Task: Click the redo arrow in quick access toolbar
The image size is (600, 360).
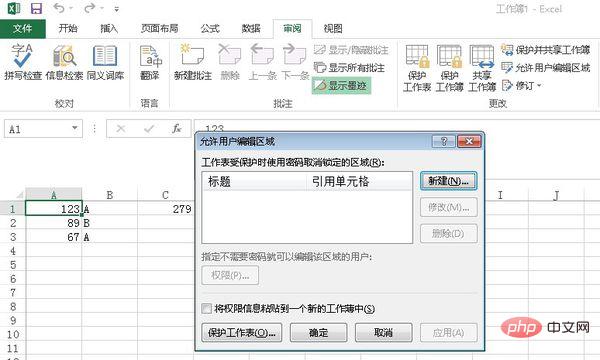Action: [89, 8]
